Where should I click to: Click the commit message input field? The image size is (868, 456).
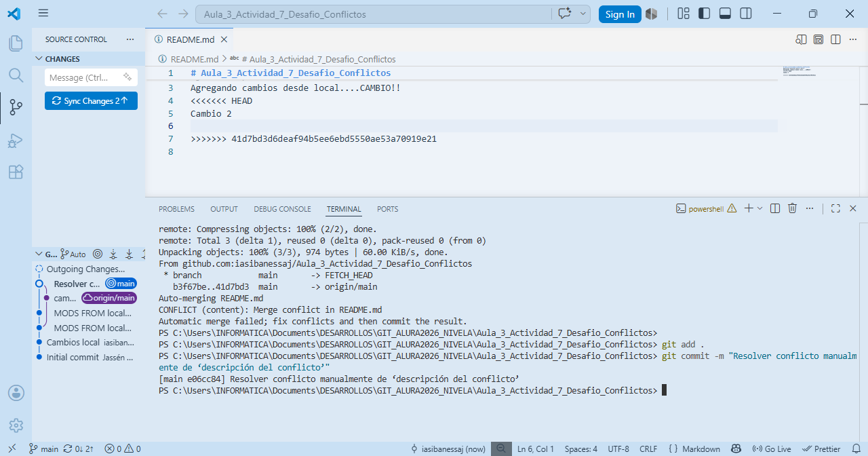84,77
